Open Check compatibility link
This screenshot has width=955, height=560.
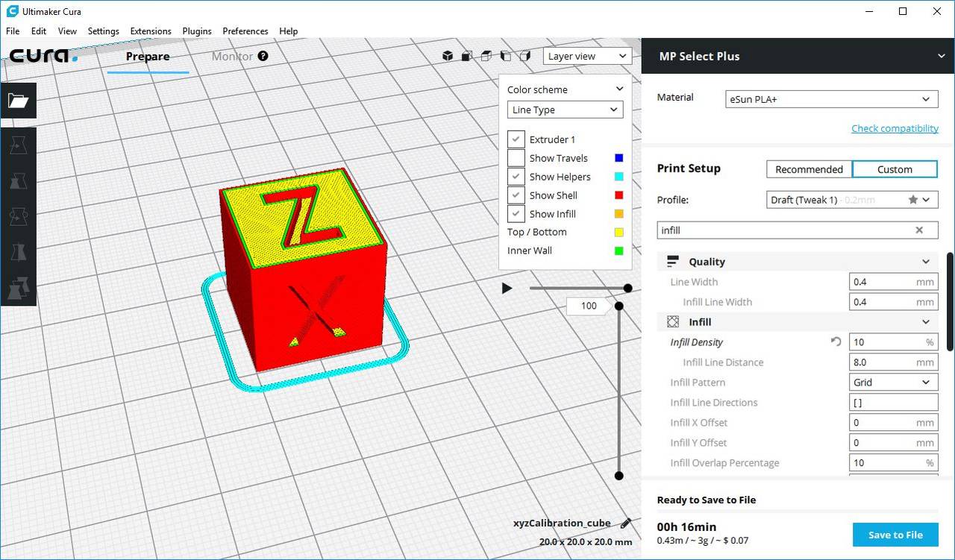(895, 128)
